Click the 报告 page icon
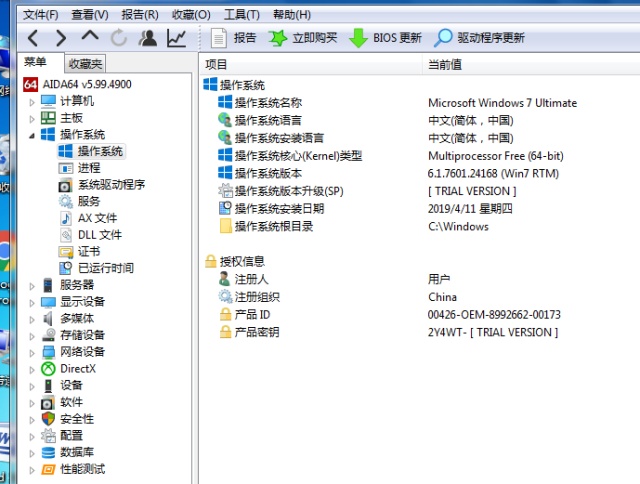 (218, 38)
